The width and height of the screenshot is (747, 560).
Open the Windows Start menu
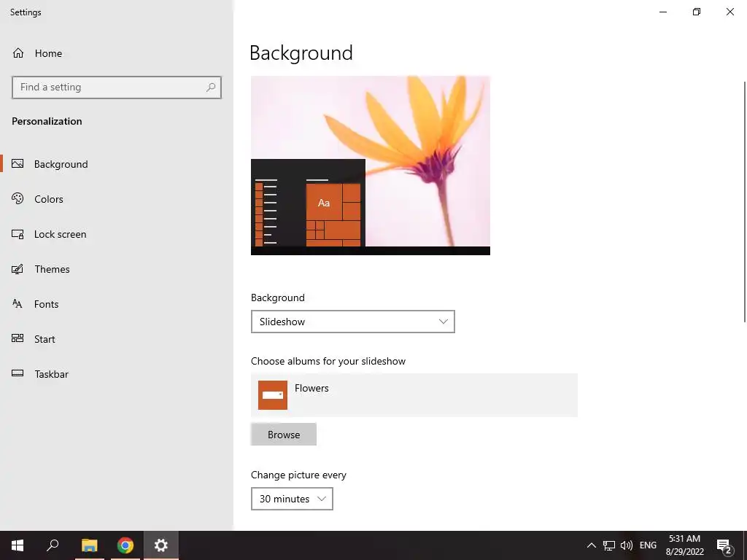pos(18,545)
